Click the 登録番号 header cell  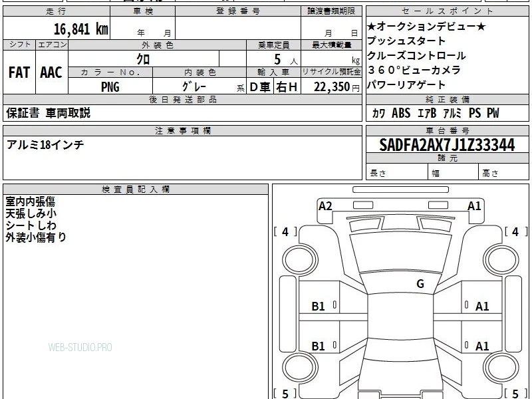tap(238, 11)
